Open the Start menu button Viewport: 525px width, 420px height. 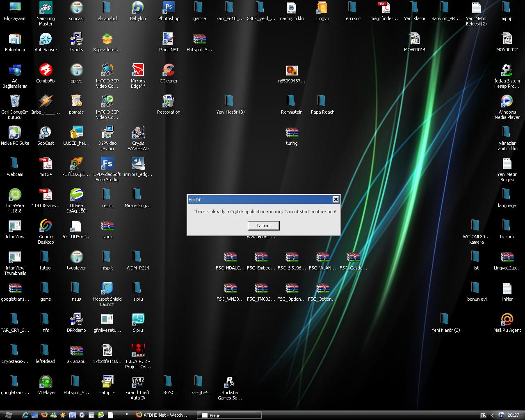pos(9,415)
